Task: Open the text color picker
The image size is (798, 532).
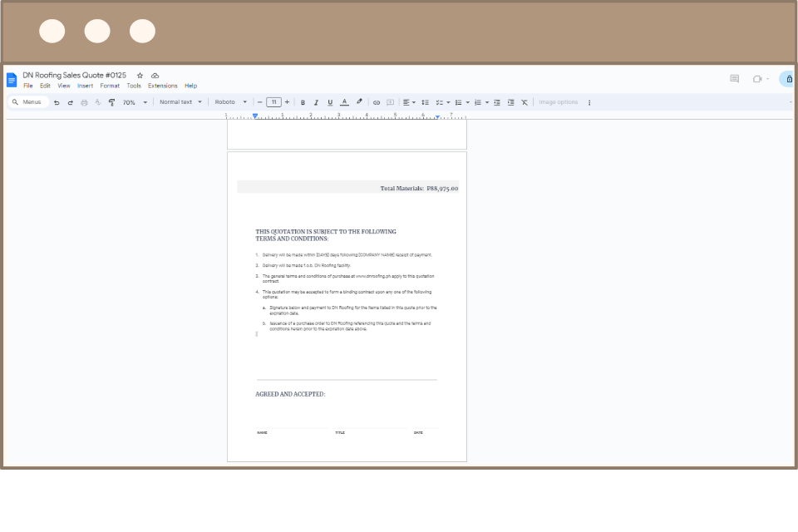Action: [x=344, y=102]
